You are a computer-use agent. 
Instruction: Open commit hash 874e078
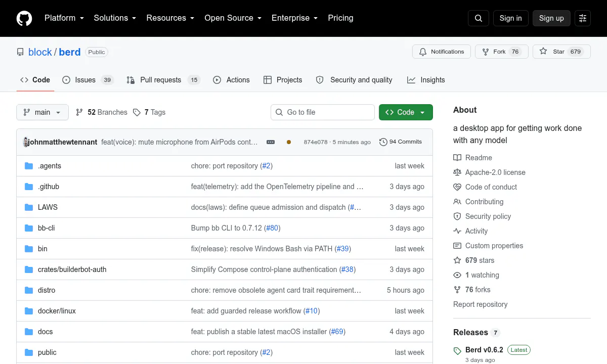(316, 142)
